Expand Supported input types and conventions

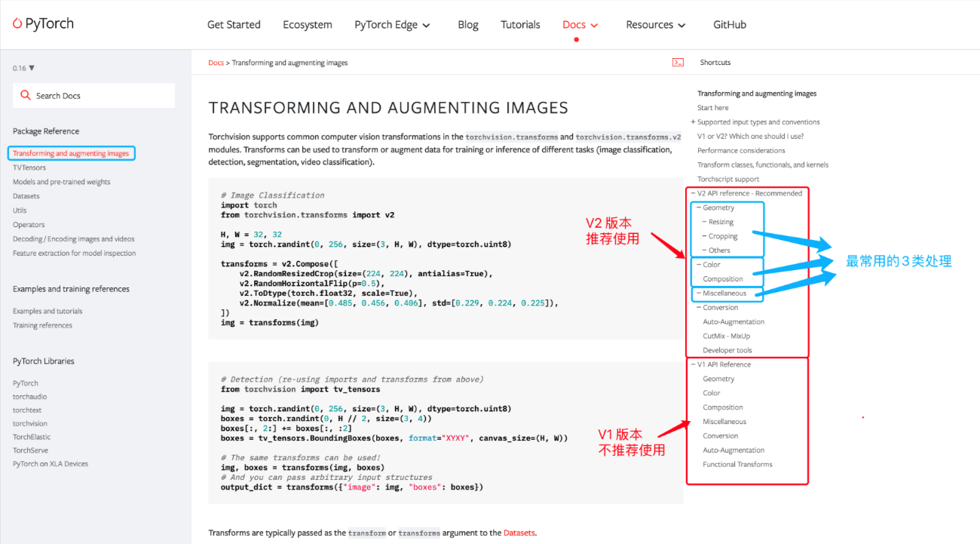[x=693, y=122]
